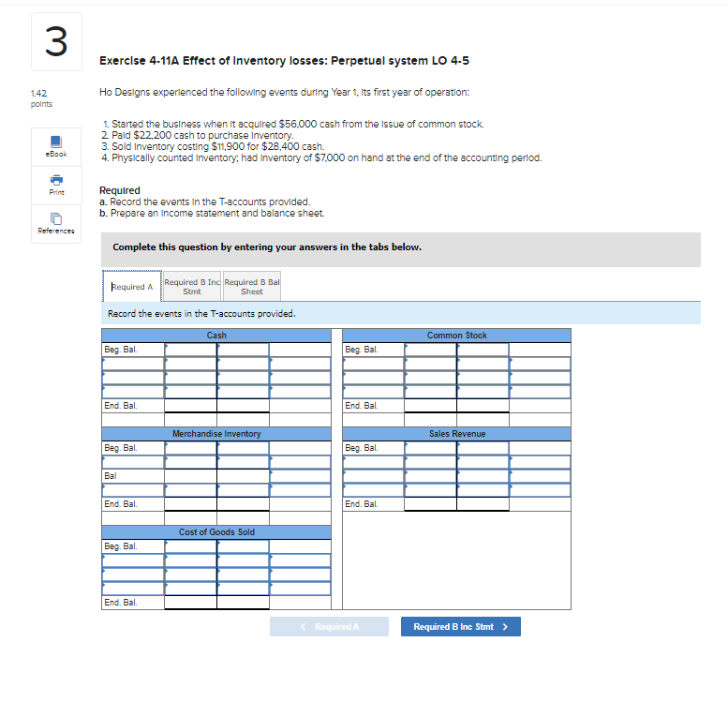Click Sales Revenue End. Bal. credit field
728x717 pixels.
click(483, 504)
